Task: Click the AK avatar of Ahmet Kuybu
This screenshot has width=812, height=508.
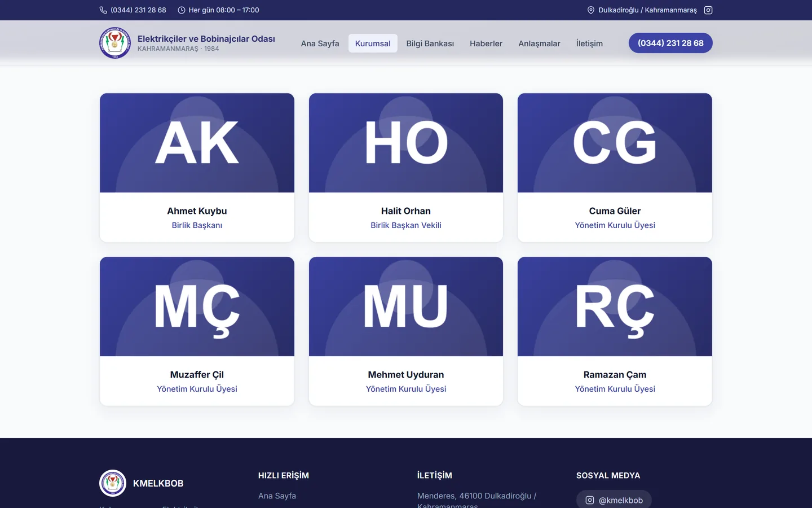Action: pos(197,143)
